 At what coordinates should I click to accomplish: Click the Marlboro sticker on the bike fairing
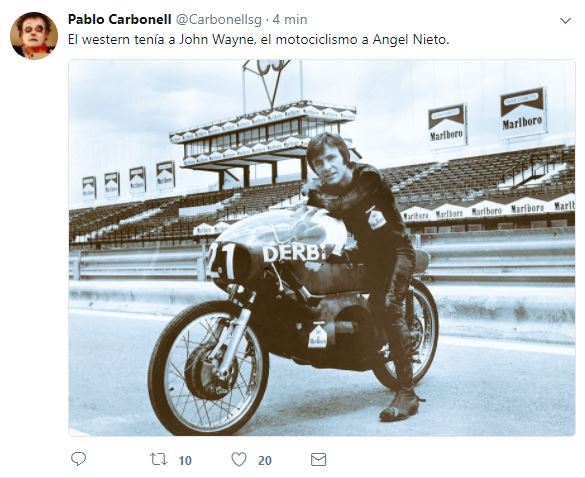coord(317,335)
